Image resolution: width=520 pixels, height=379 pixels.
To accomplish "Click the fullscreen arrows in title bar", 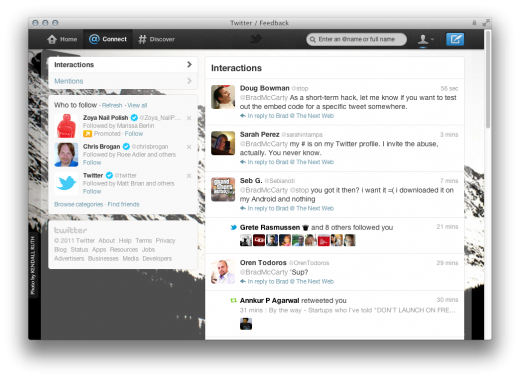I will 486,23.
